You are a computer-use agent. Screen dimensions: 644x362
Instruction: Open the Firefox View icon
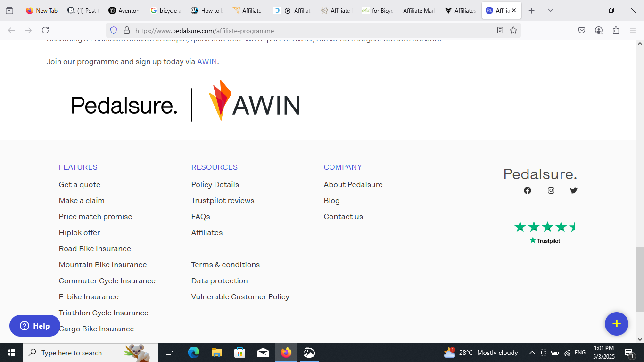click(x=9, y=10)
